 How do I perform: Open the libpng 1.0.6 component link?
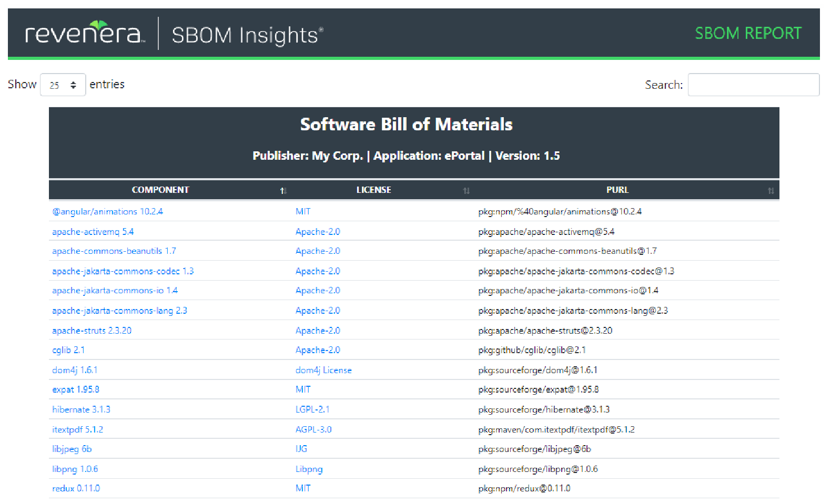coord(75,469)
